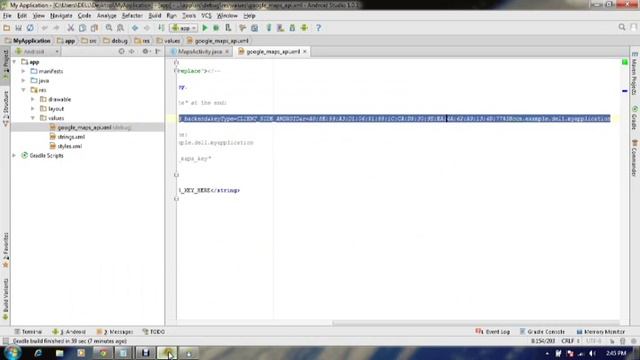Click the Attach debugger toolbar icon
640x360 pixels.
coord(228,28)
